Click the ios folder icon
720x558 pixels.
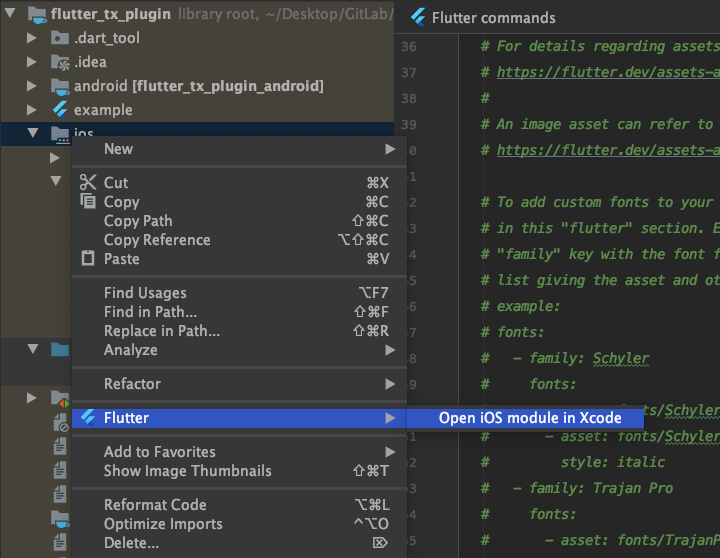(60, 134)
